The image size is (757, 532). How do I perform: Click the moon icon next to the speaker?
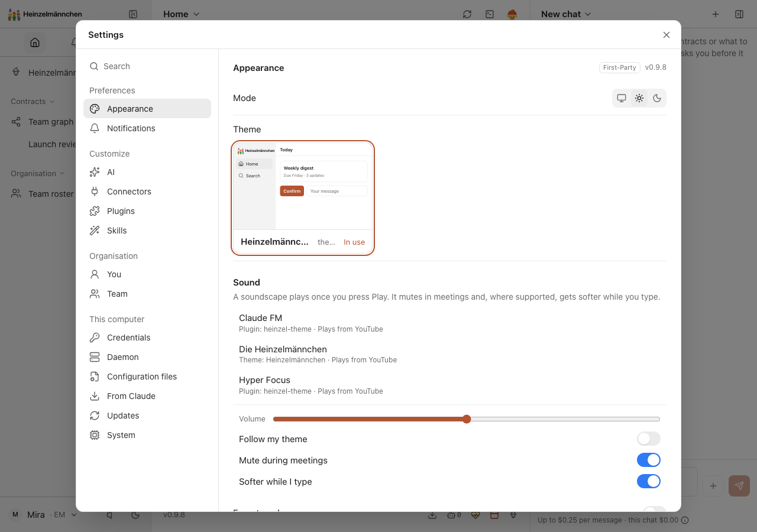[135, 515]
